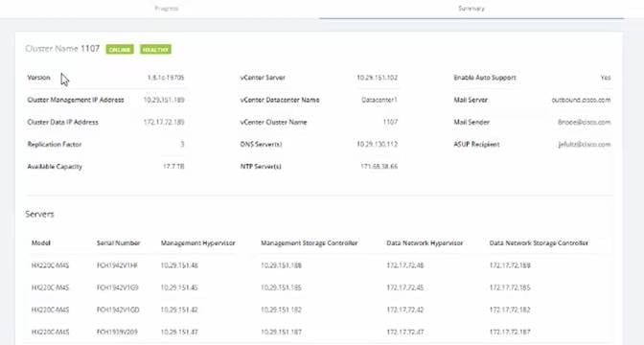This screenshot has height=345, width=644.
Task: Select serial number FCH1939V209
Action: tap(118, 332)
